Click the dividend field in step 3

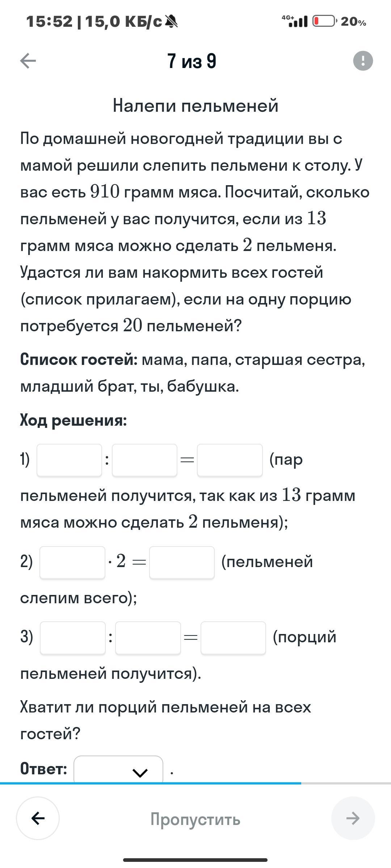73,638
